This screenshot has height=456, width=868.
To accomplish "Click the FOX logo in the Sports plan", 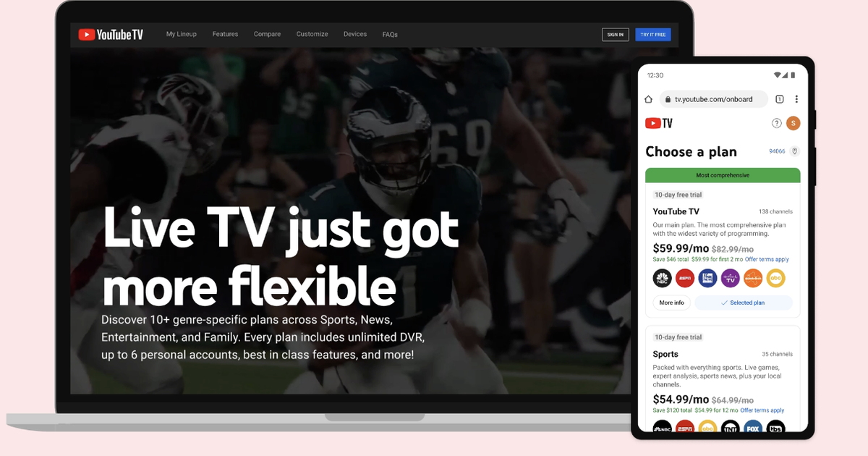I will pyautogui.click(x=752, y=428).
